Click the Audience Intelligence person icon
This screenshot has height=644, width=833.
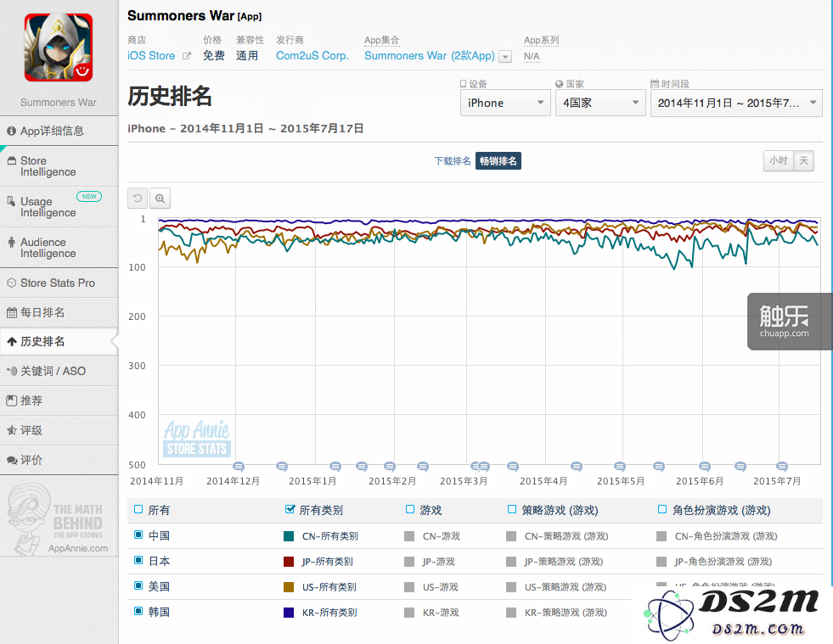point(11,242)
